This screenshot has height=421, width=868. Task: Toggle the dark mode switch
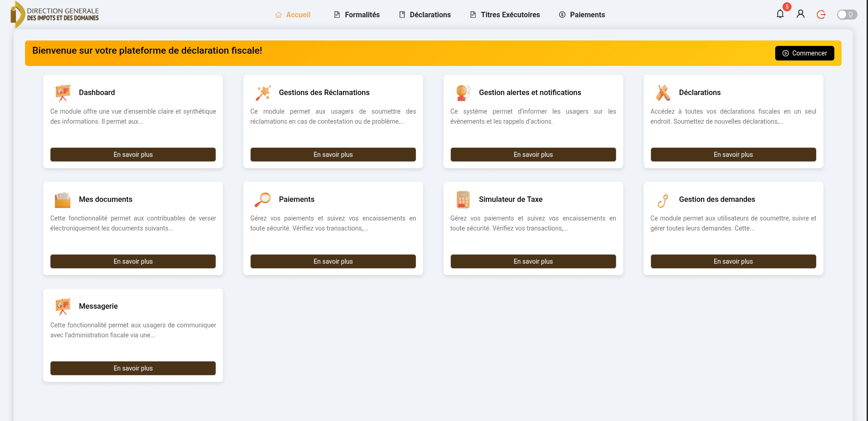[847, 15]
